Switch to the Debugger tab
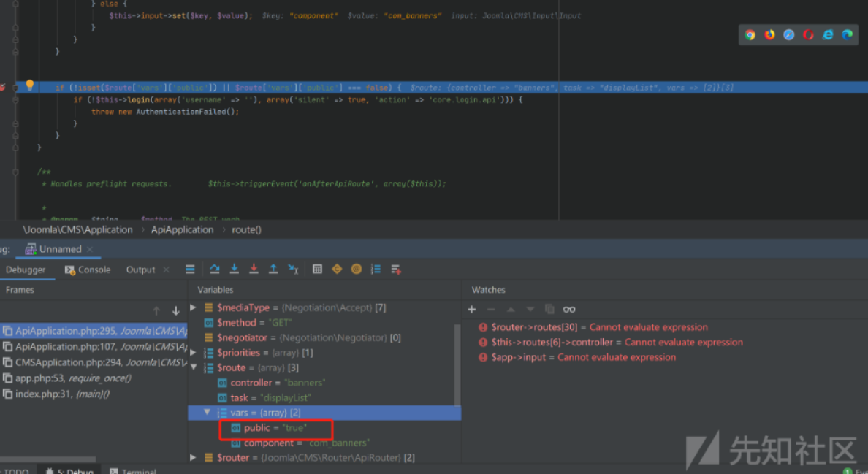Screen dimensions: 868x474 click(26, 270)
